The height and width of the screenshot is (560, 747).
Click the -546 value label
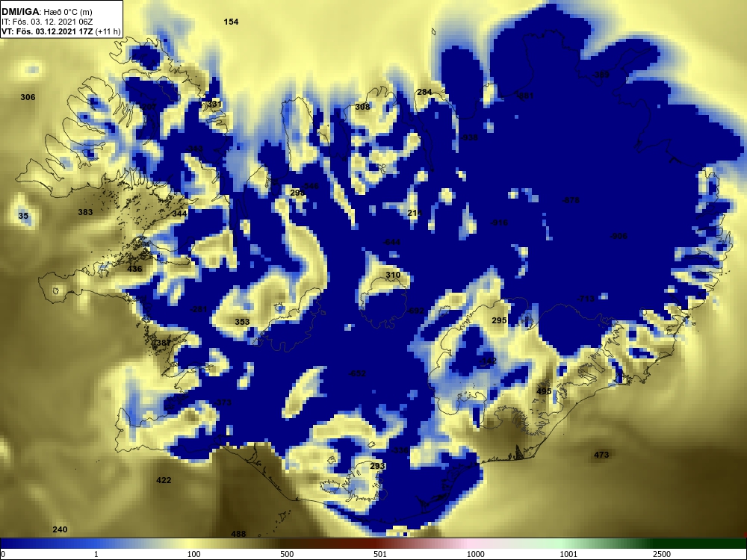310,186
